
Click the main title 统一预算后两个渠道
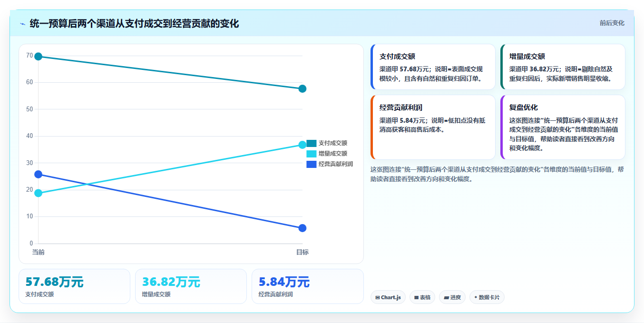134,23
